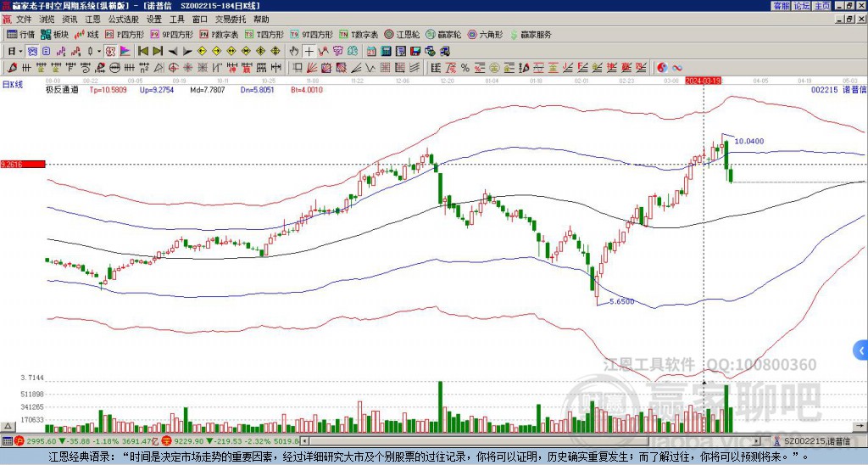Click the 客服 customer service link
This screenshot has width=868, height=465.
782,6
